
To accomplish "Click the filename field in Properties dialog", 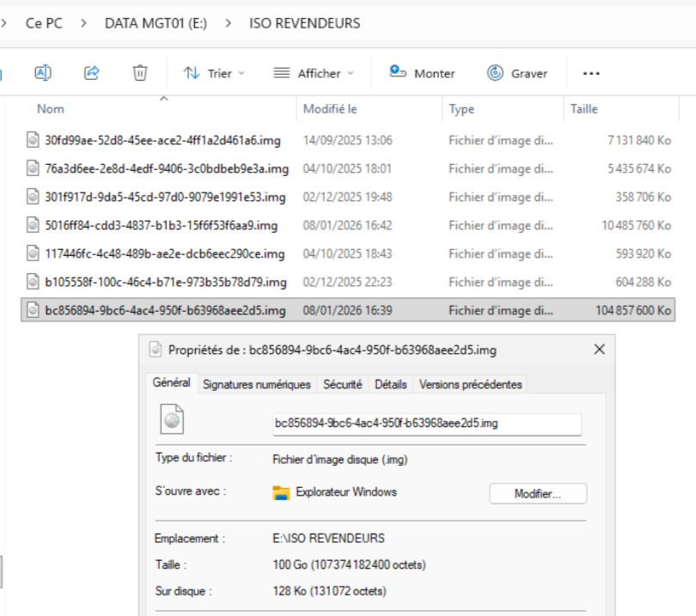I will [427, 424].
